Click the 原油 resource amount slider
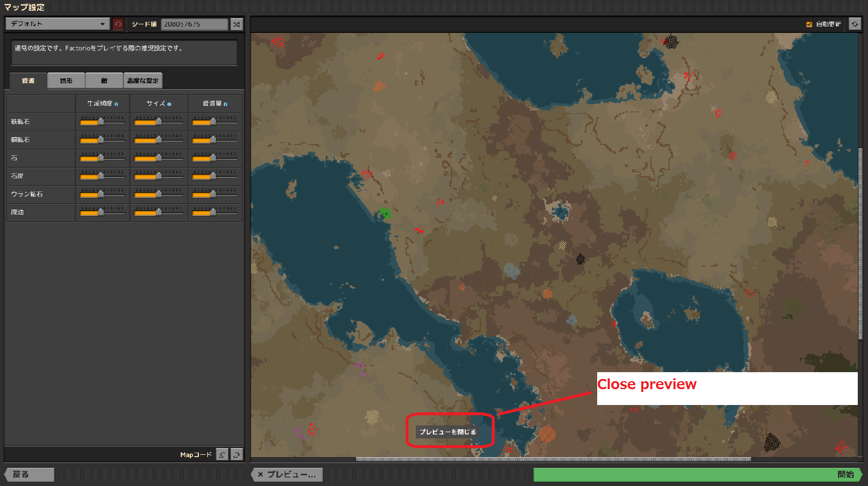868x486 pixels. [x=214, y=212]
